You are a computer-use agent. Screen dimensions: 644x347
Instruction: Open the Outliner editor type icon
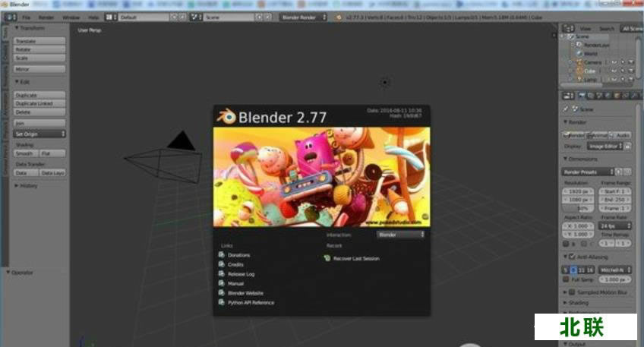[568, 28]
